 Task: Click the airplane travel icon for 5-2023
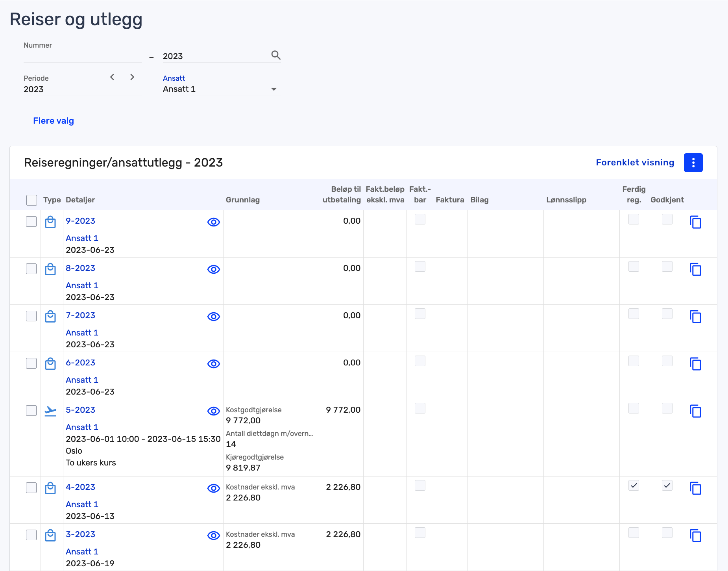click(x=50, y=411)
